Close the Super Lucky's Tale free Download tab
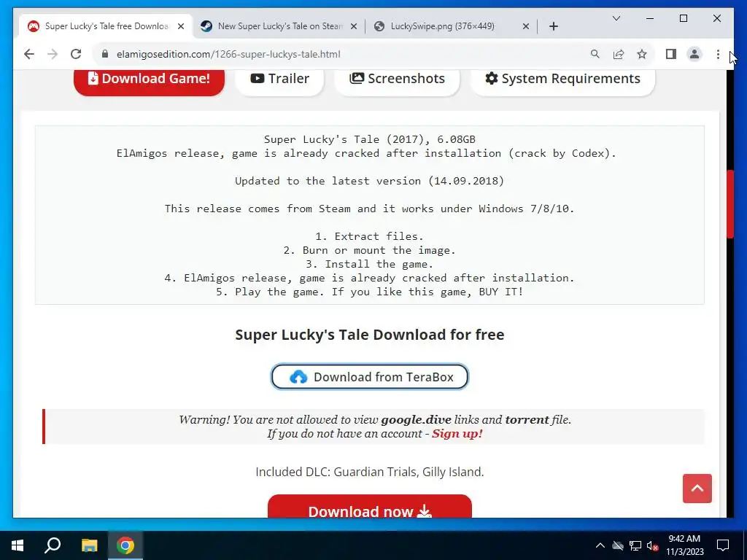 181,27
